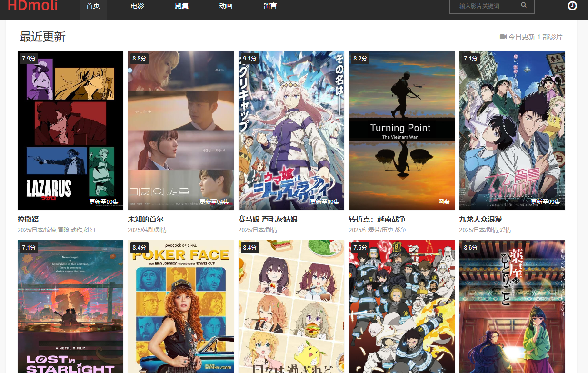Click the HDmoli site logo

[x=33, y=6]
